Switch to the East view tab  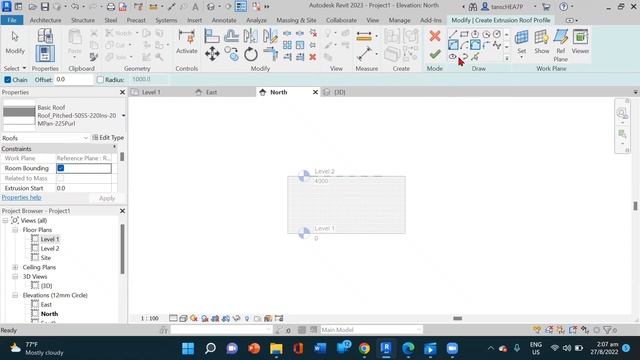(211, 92)
